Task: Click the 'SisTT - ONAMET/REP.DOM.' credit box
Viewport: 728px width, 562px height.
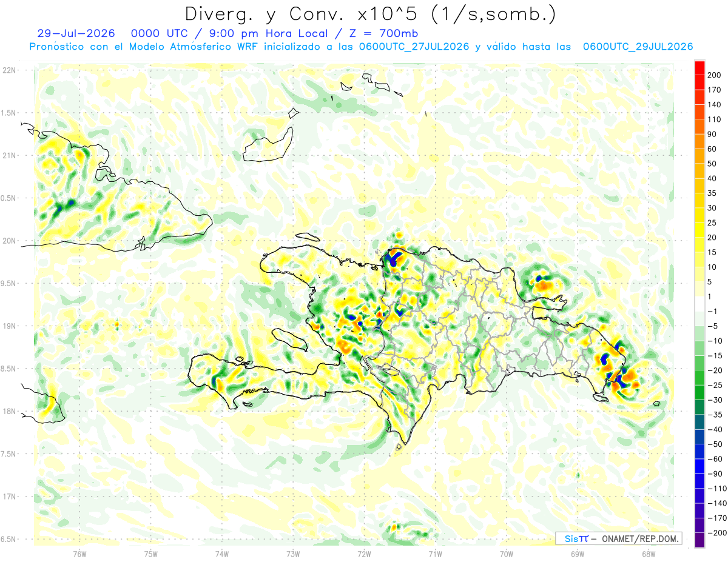Action: click(618, 538)
